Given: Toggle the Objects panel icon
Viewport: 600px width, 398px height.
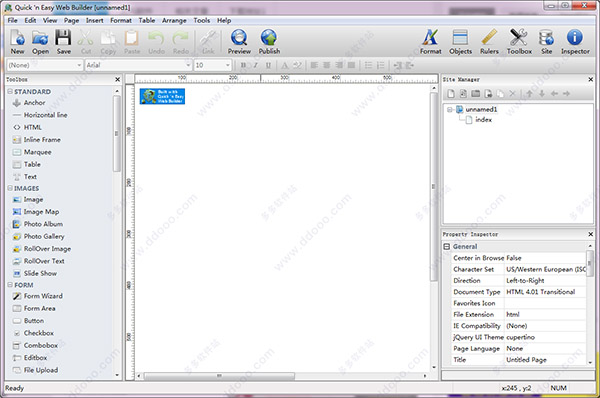Looking at the screenshot, I should [460, 42].
